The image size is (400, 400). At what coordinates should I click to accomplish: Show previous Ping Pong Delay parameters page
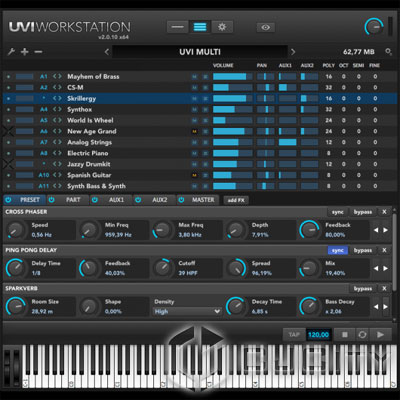(x=376, y=268)
